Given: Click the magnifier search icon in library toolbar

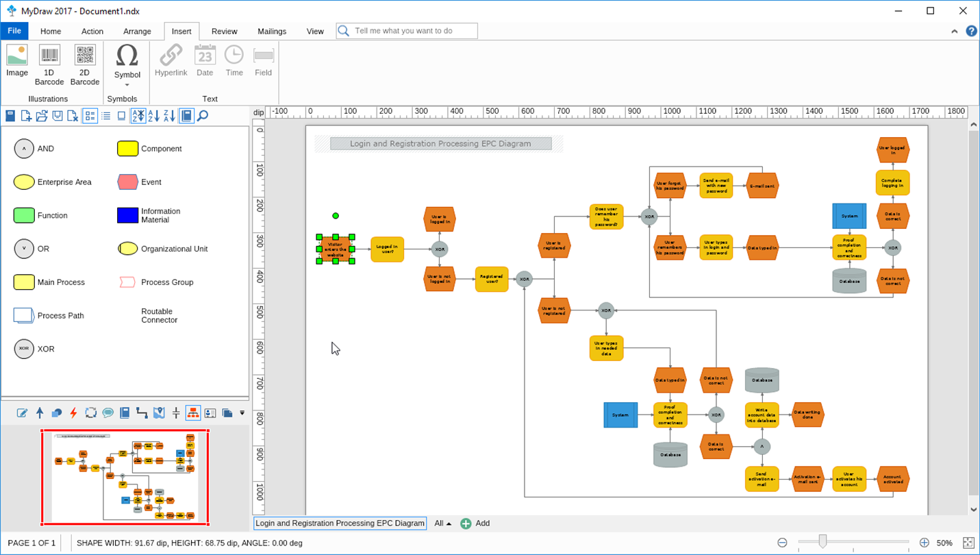Looking at the screenshot, I should (x=203, y=116).
